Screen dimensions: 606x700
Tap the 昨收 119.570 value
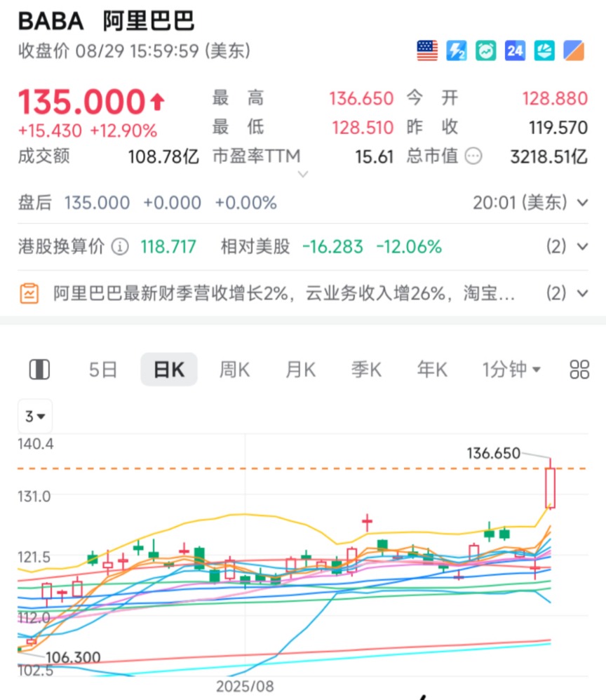click(558, 128)
